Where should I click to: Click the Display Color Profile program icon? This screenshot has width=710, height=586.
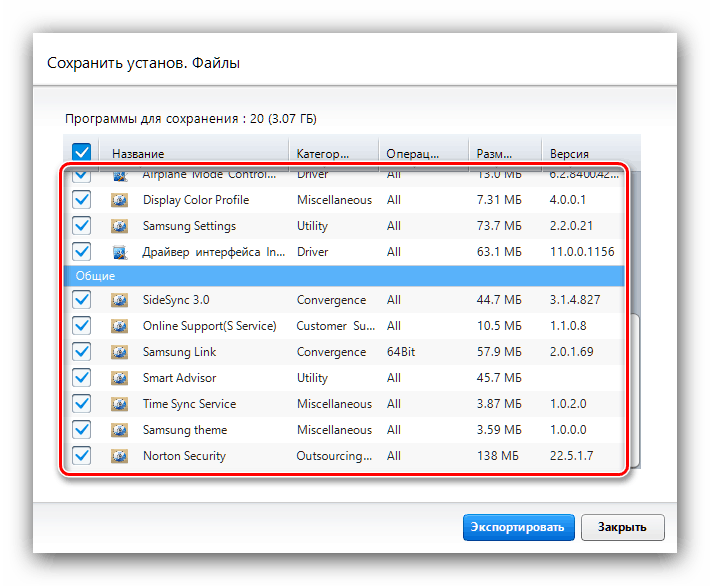pyautogui.click(x=120, y=200)
